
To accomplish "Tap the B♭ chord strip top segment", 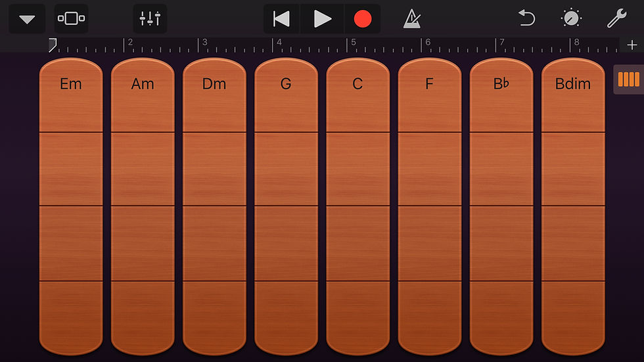I will click(501, 95).
